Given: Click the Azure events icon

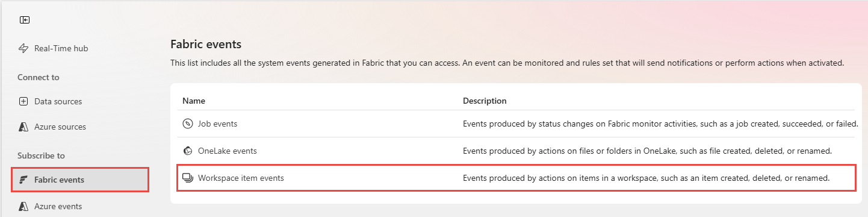Looking at the screenshot, I should (24, 206).
